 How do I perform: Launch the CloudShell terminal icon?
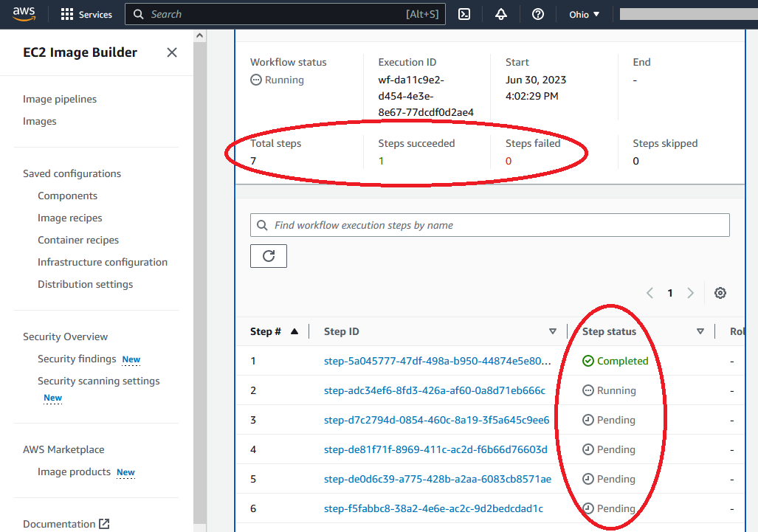click(x=464, y=14)
